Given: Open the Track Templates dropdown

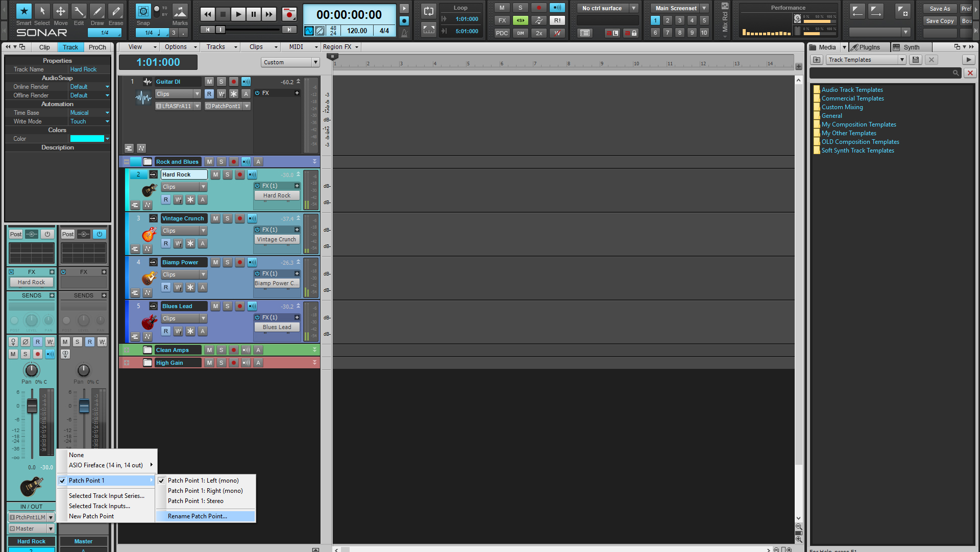Looking at the screenshot, I should pyautogui.click(x=902, y=60).
